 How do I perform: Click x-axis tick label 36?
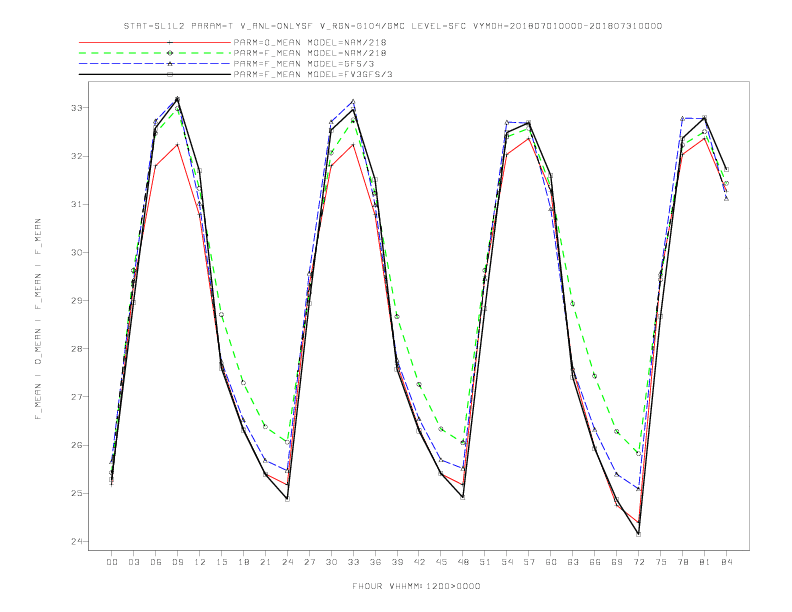point(375,562)
